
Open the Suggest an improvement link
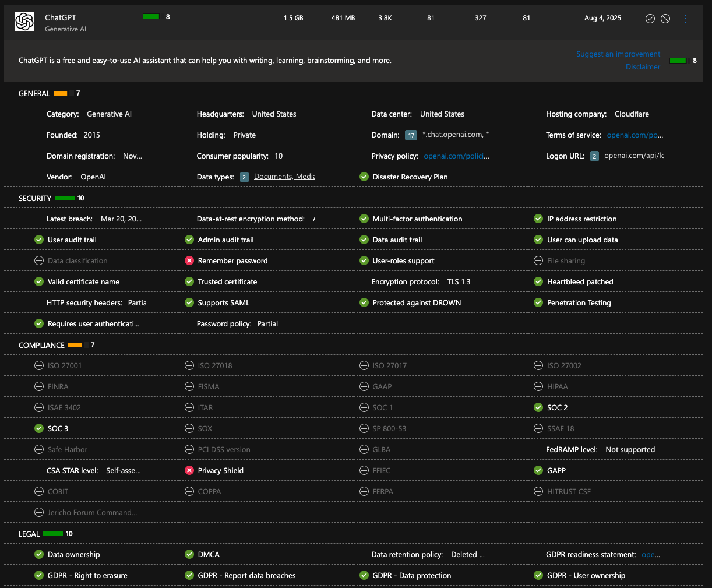[618, 54]
